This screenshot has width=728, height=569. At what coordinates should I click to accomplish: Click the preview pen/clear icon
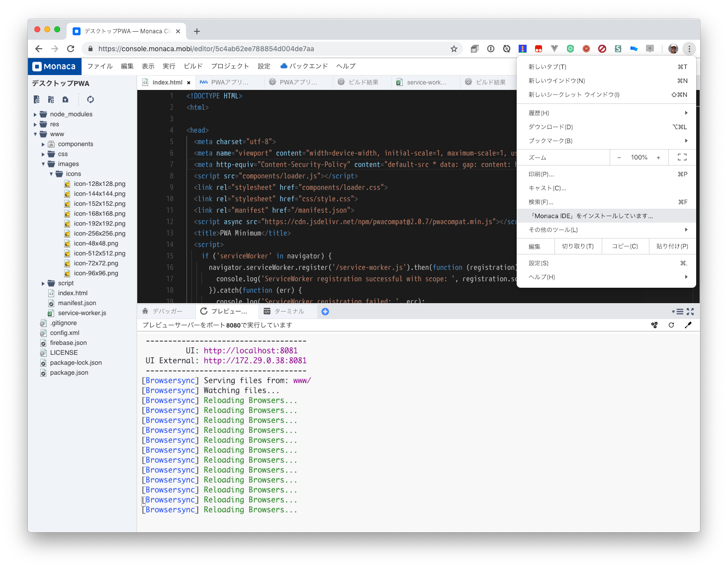[688, 325]
